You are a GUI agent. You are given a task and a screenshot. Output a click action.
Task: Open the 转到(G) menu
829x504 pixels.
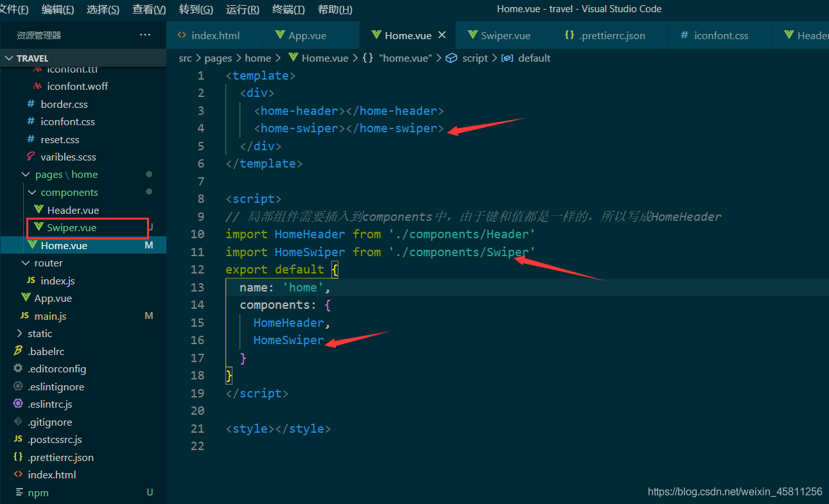(x=196, y=10)
